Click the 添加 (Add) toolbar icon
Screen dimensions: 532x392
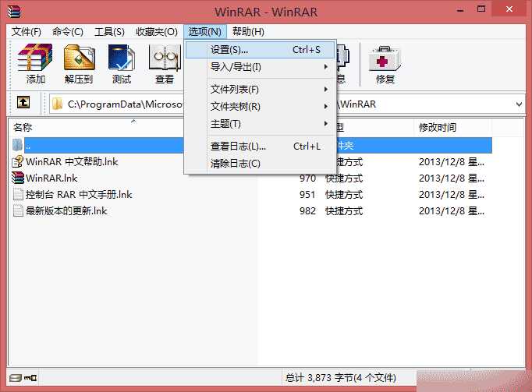(x=35, y=62)
